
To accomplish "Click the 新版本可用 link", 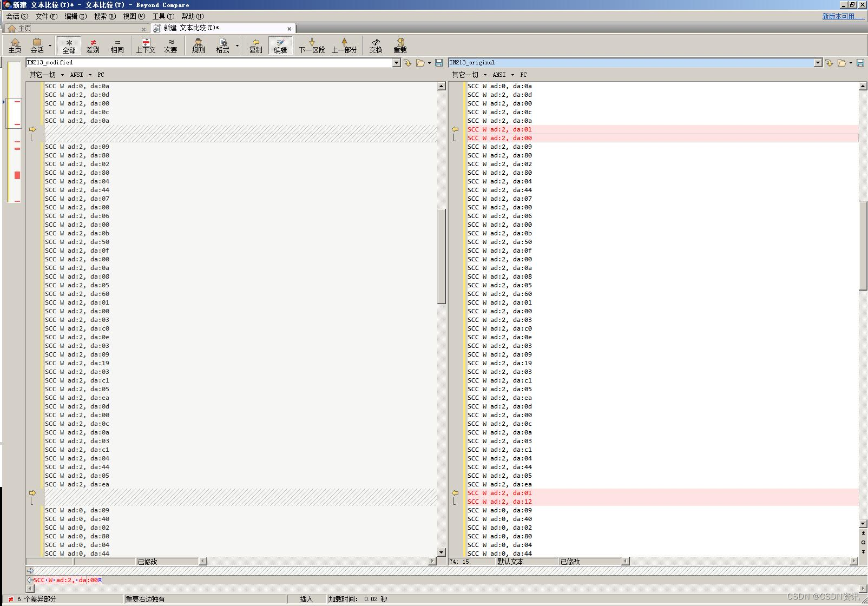I will 843,16.
